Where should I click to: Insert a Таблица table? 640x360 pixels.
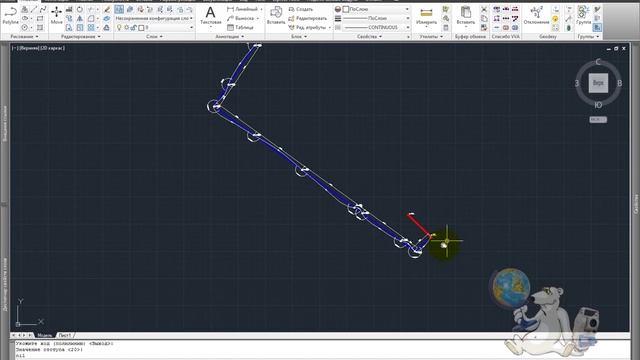tap(240, 27)
